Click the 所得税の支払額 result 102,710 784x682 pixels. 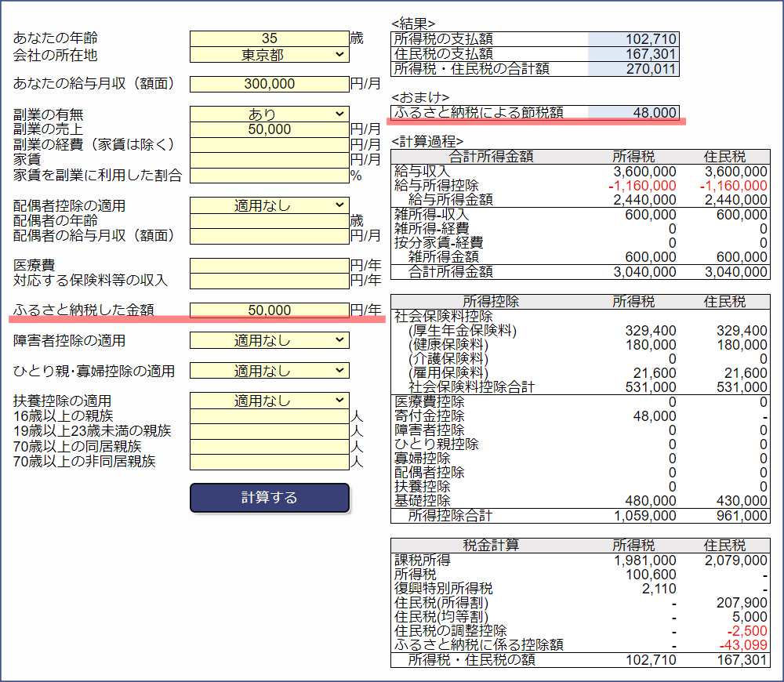(x=651, y=39)
